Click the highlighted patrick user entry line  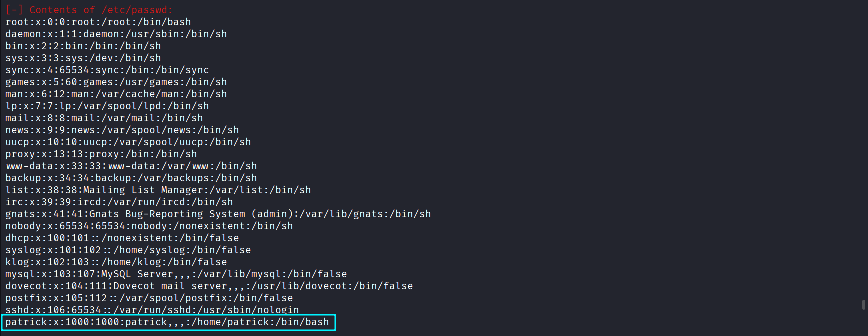168,322
